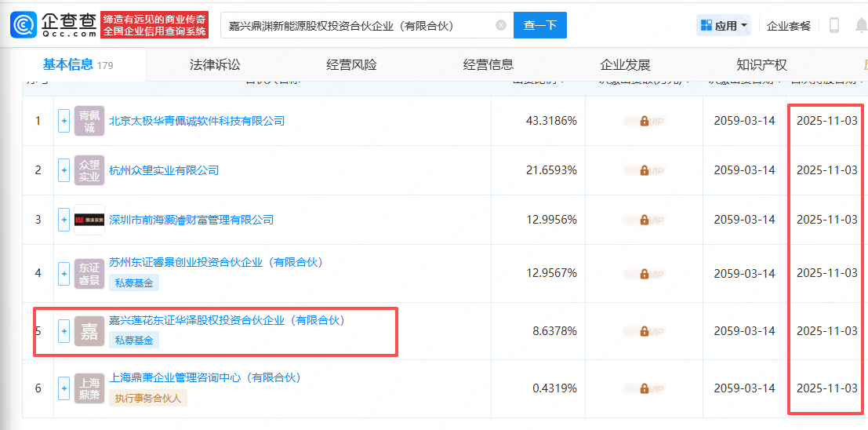
Task: Switch to the 经营风险 tab
Action: pyautogui.click(x=351, y=65)
